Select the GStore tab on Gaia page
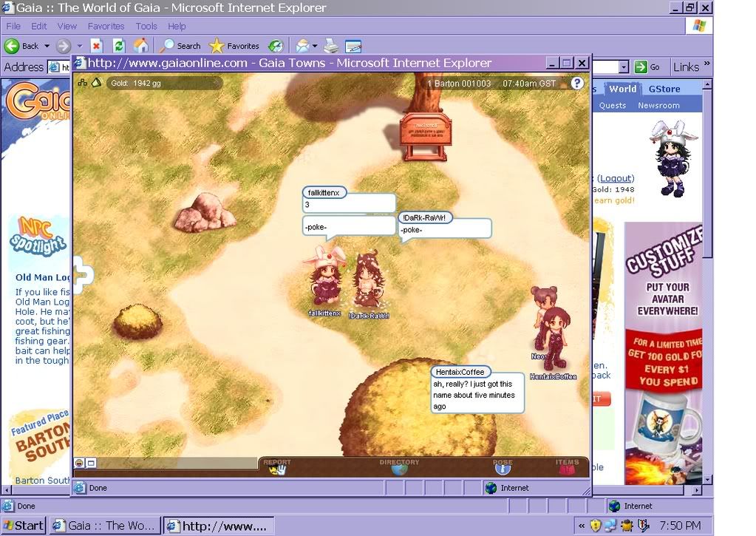This screenshot has height=536, width=756. [x=664, y=89]
